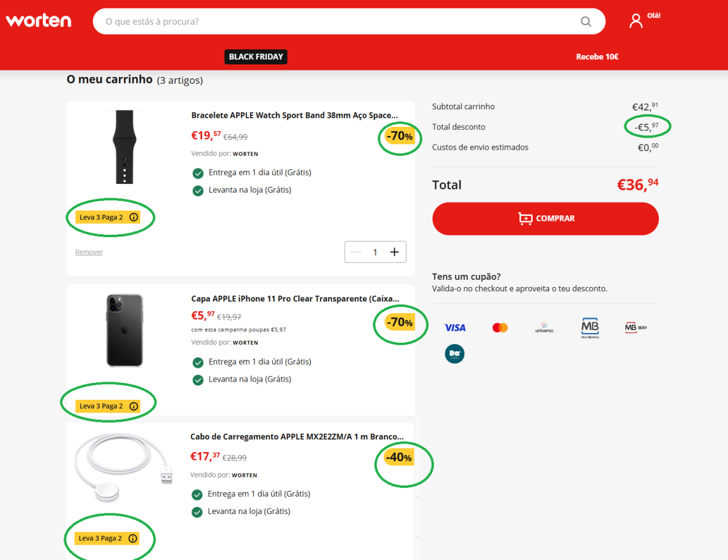Open the Black Friday menu item

[x=255, y=56]
